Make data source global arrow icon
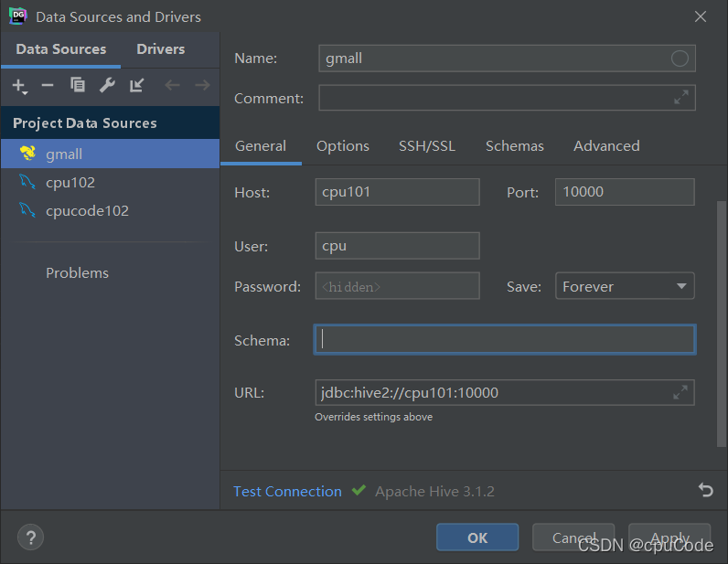This screenshot has width=728, height=564. (x=137, y=85)
